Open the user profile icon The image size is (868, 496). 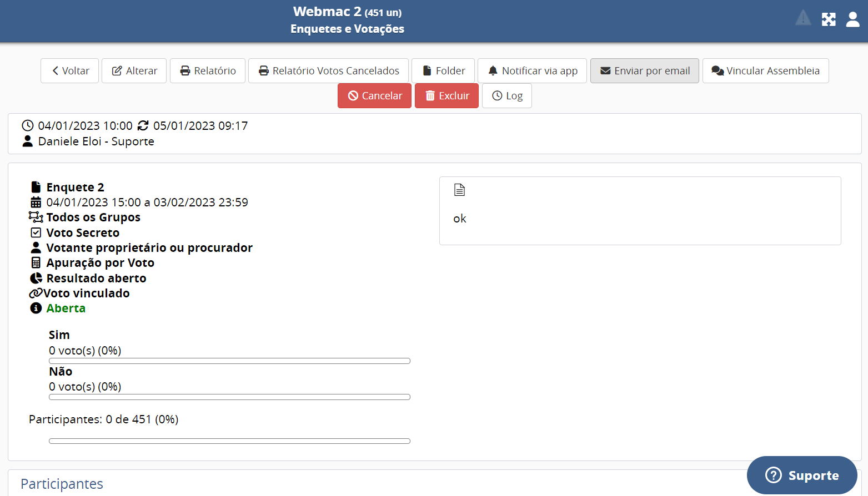tap(852, 19)
